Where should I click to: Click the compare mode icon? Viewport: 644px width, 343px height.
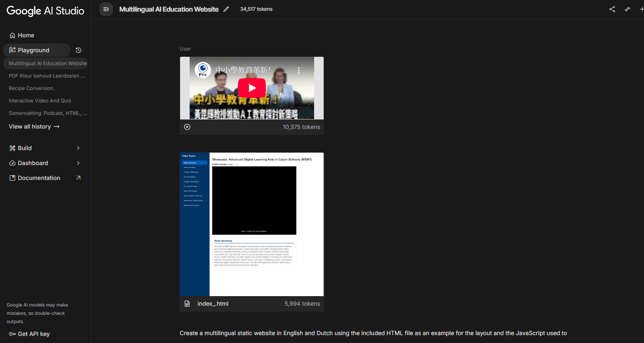pyautogui.click(x=627, y=9)
